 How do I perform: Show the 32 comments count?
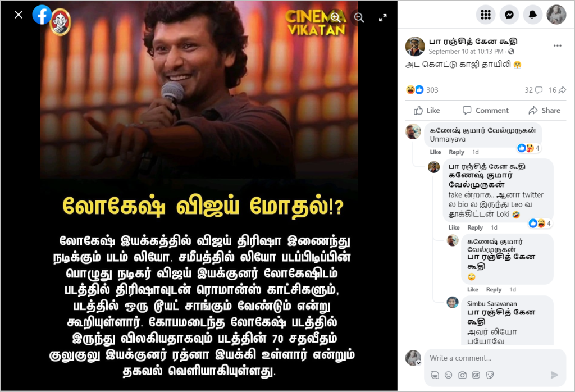coord(533,90)
